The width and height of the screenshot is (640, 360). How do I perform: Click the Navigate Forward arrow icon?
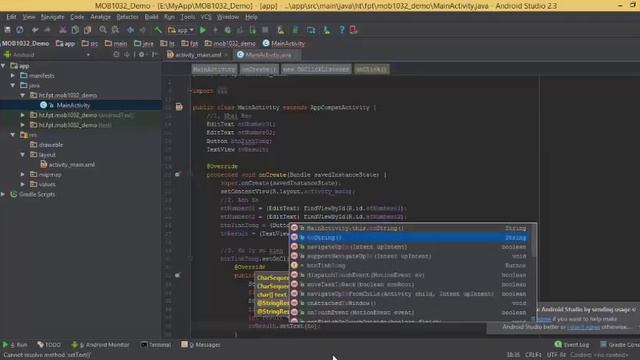142,30
